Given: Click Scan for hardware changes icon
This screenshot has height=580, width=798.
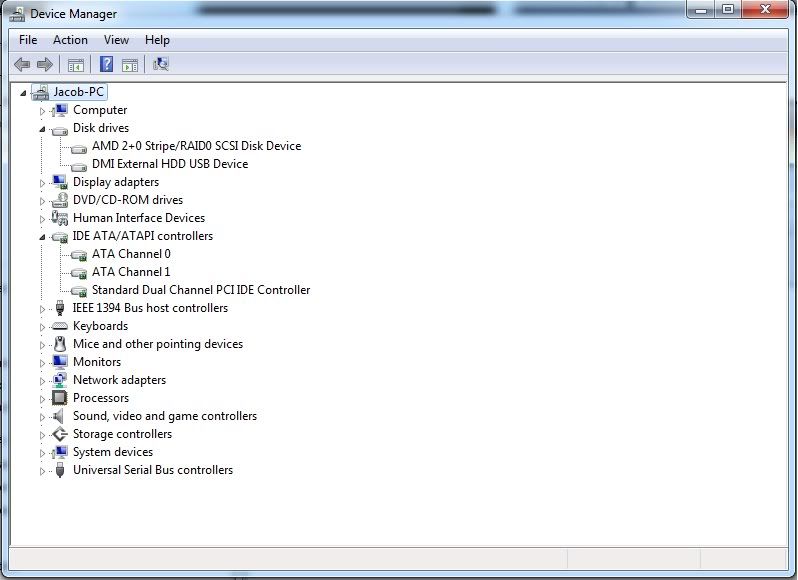Looking at the screenshot, I should coord(160,65).
